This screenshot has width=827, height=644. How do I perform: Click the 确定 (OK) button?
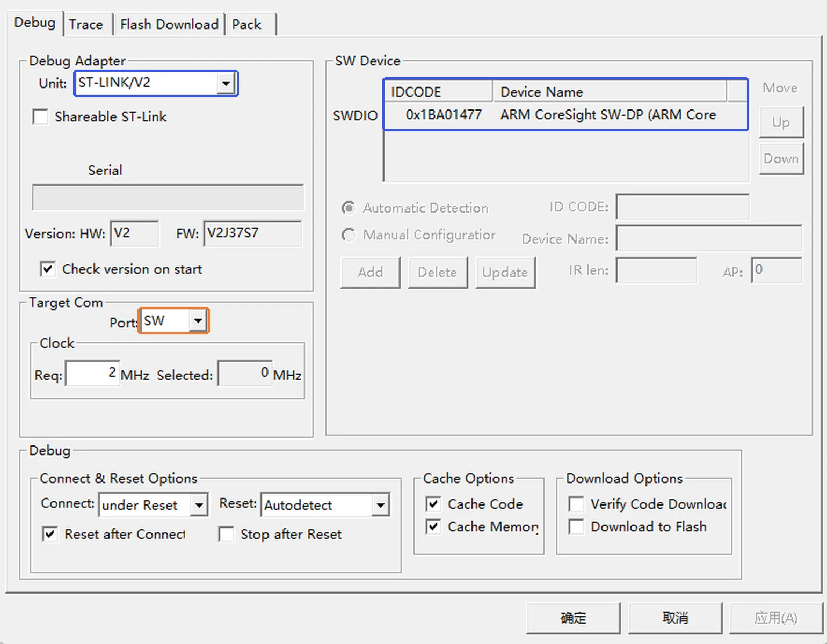(x=574, y=618)
